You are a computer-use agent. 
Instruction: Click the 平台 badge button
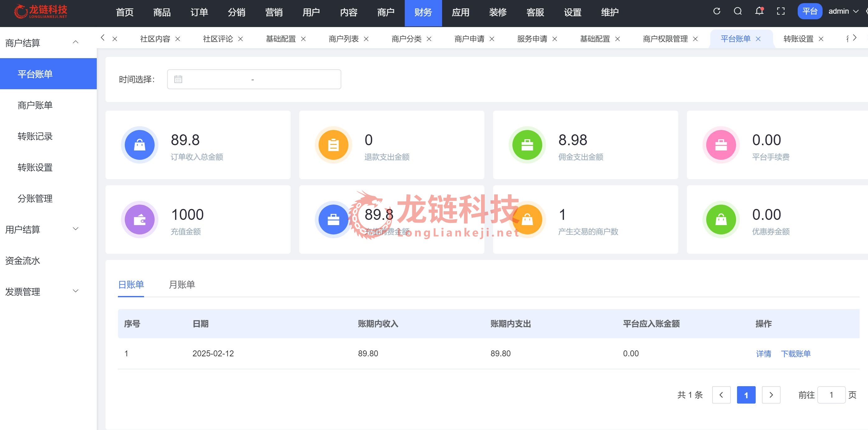[810, 11]
